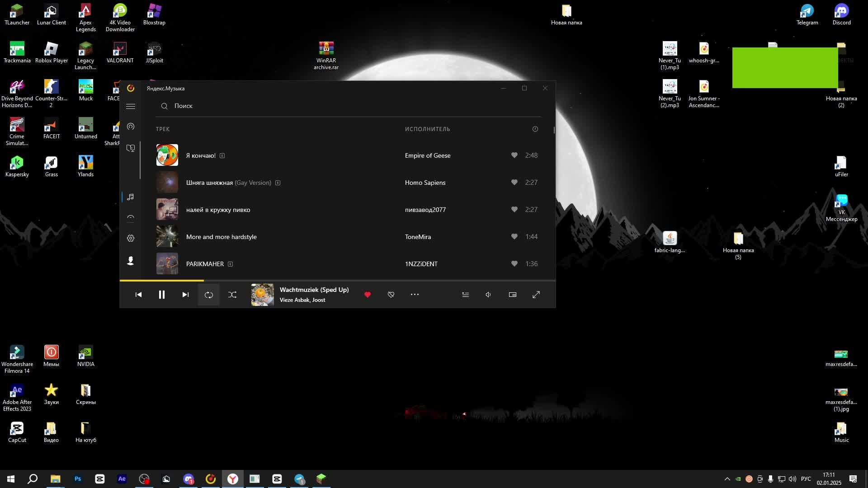Toggle like on Я кончаю!
The width and height of the screenshot is (868, 488).
pos(514,155)
